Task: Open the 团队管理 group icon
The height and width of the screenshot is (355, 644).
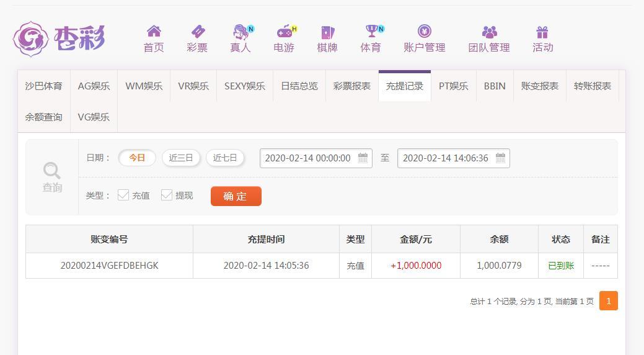Action: (x=489, y=32)
